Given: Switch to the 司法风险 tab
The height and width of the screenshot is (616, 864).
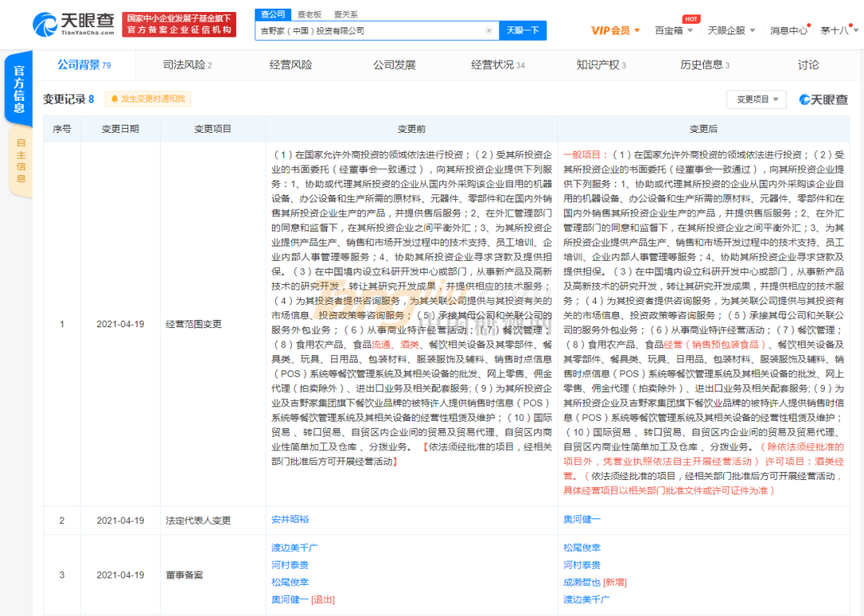Looking at the screenshot, I should coord(187,65).
